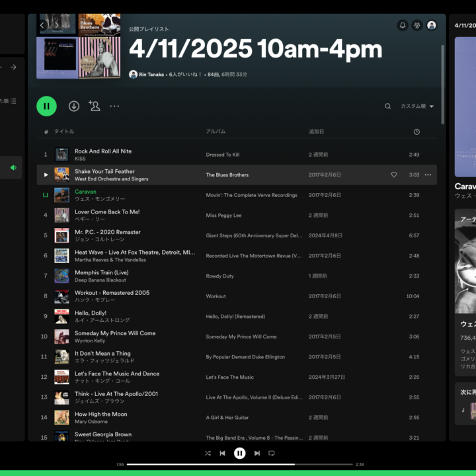476x476 pixels.
Task: Open ウェス・モンゴメリー artist under Caravan
Action: (100, 199)
